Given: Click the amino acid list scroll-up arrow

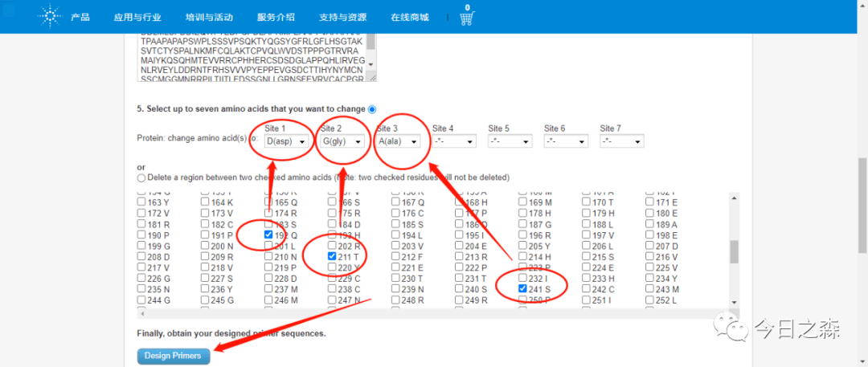Looking at the screenshot, I should tap(734, 197).
